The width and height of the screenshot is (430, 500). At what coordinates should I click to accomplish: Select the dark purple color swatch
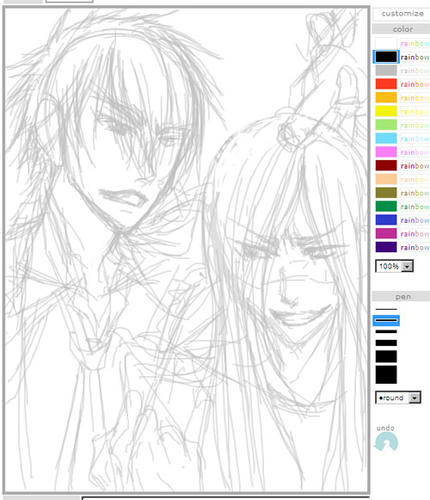coord(386,247)
